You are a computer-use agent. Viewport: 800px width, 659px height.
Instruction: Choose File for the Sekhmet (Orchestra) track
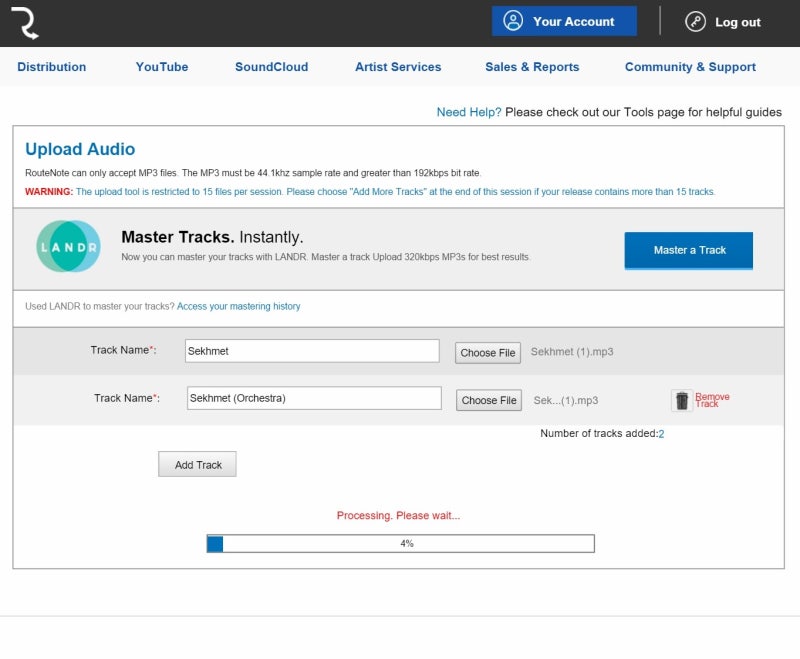coord(489,400)
